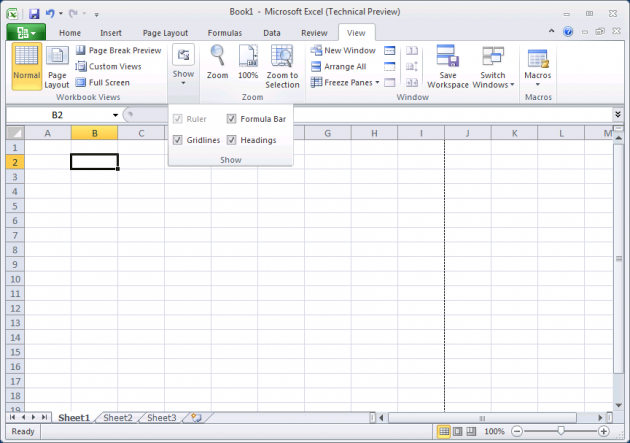The image size is (630, 443).
Task: Uncheck the Gridlines checkbox
Action: (x=178, y=140)
